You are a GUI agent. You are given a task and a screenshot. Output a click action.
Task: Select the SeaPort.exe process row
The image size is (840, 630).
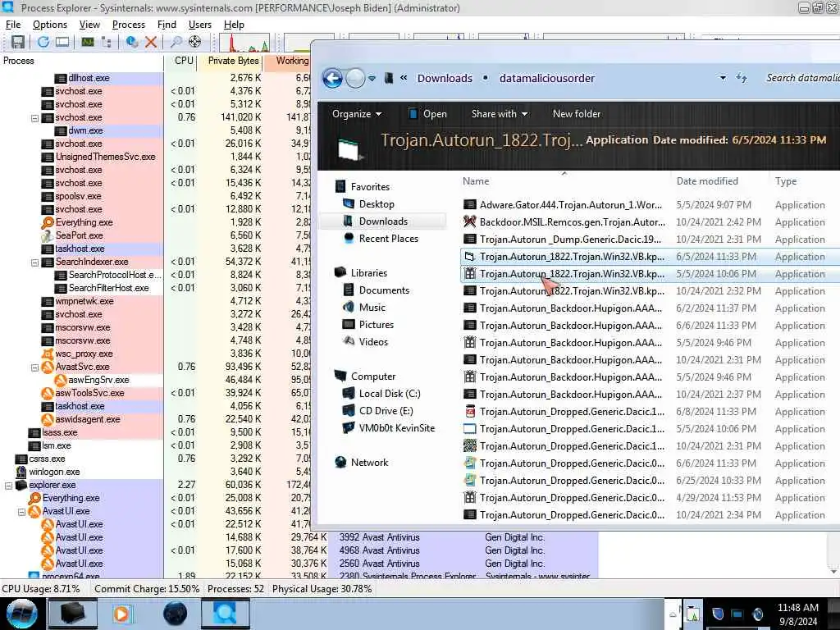click(79, 235)
